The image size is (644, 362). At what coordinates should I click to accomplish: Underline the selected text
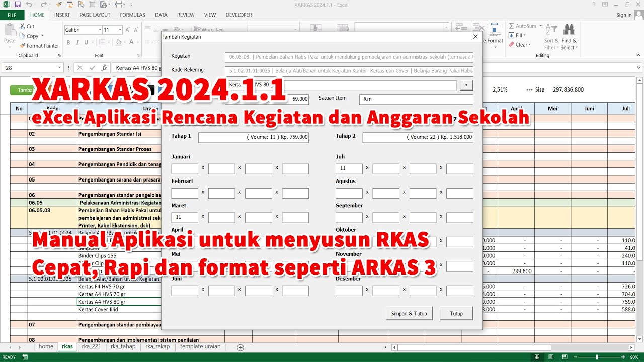(x=86, y=42)
